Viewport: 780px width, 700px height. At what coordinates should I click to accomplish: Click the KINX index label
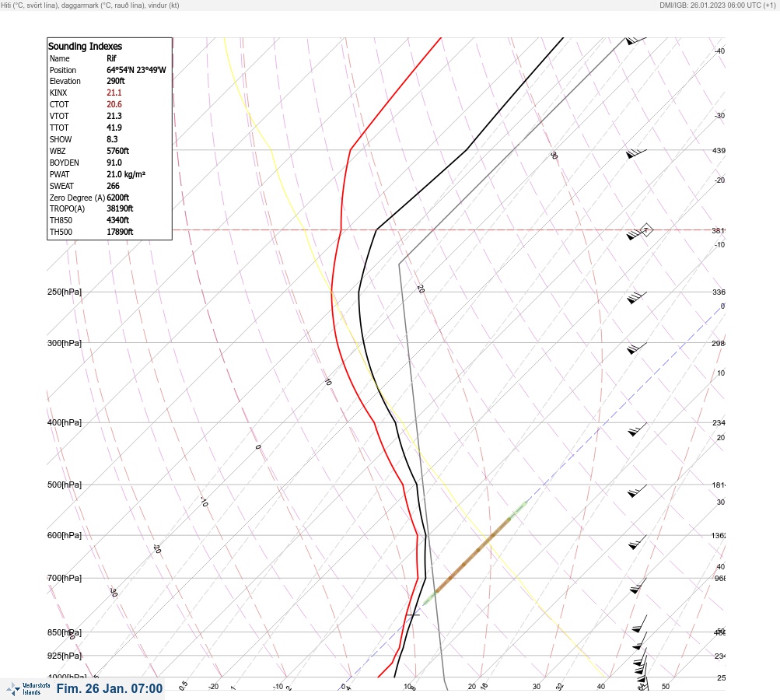click(x=58, y=93)
